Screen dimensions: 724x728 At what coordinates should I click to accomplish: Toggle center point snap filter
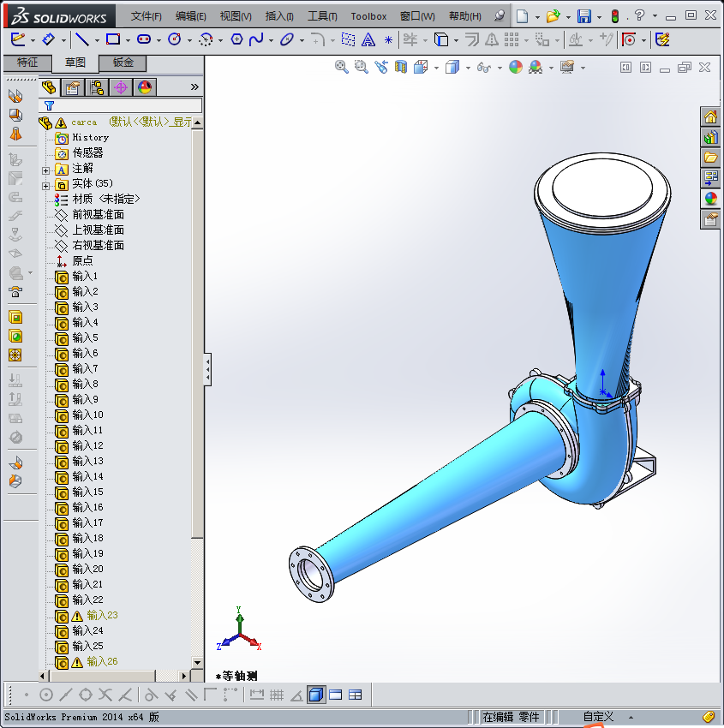point(46,695)
